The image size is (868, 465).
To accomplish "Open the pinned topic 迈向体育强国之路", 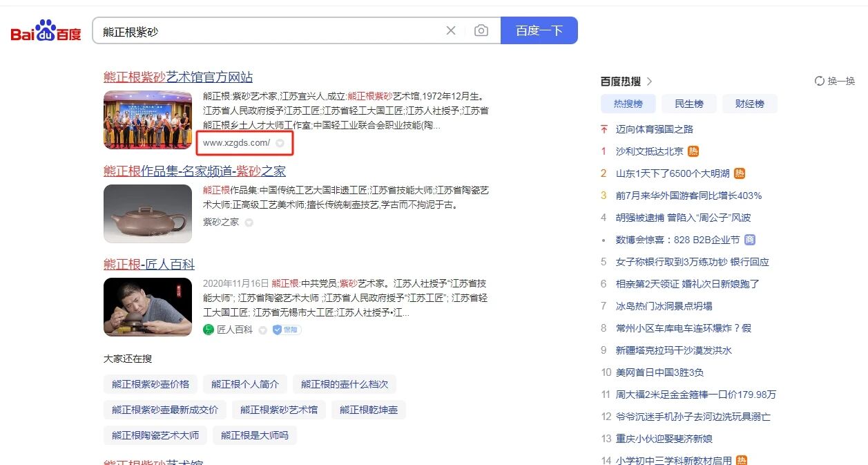I will click(655, 129).
